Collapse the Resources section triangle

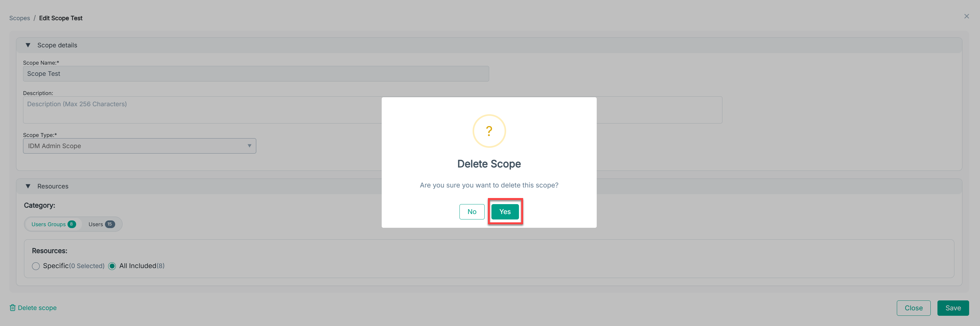point(28,186)
